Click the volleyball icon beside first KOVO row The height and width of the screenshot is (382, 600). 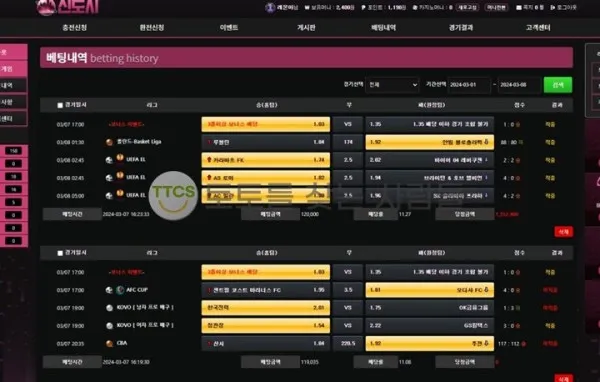point(109,308)
